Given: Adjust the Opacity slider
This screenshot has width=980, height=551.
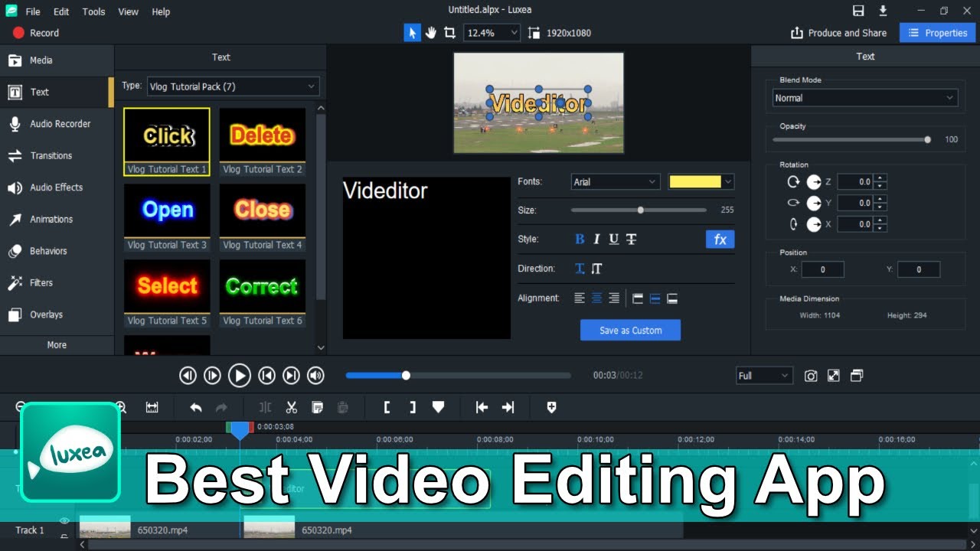Looking at the screenshot, I should point(851,140).
